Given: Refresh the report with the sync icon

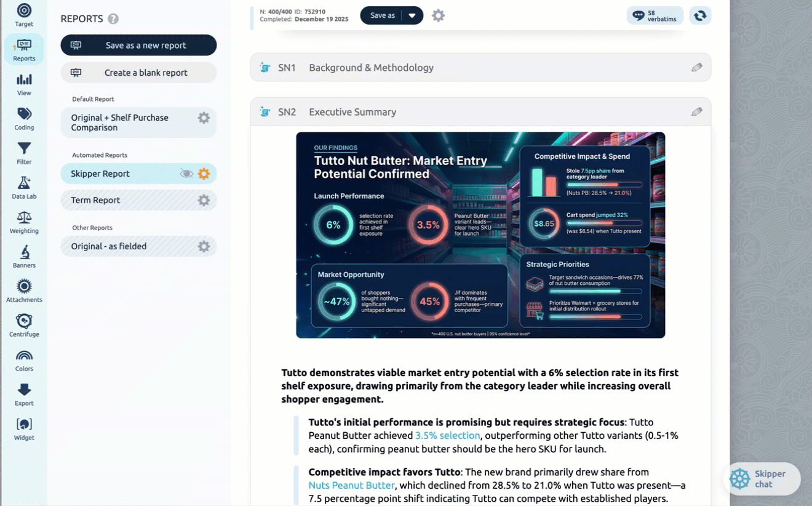Looking at the screenshot, I should (700, 15).
